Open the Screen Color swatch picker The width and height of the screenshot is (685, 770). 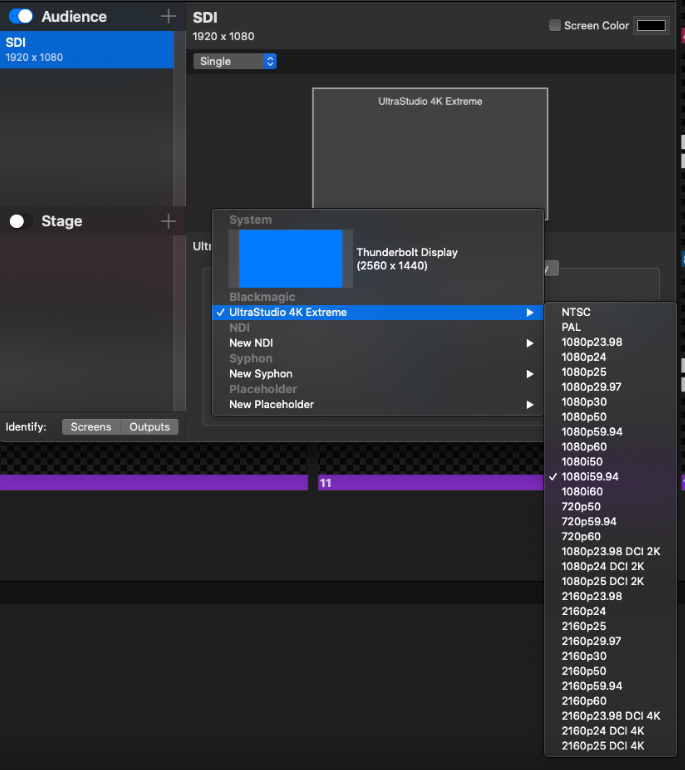pyautogui.click(x=651, y=25)
